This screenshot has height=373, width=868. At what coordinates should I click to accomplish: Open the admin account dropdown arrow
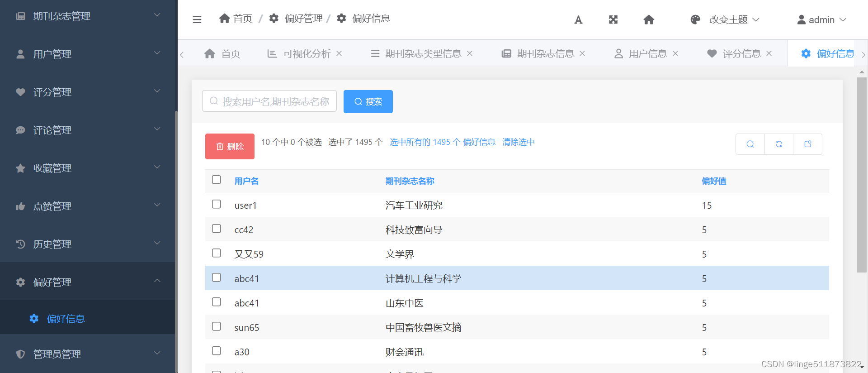click(843, 20)
